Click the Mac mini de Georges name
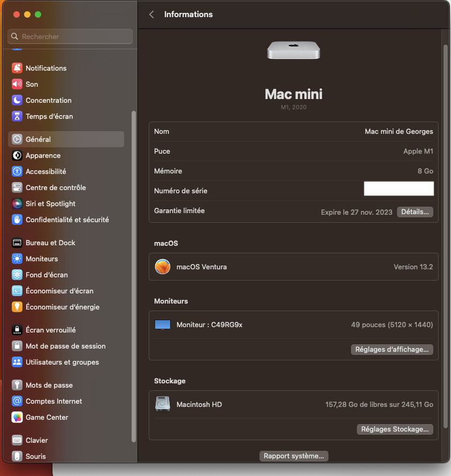Screen dimensions: 451x476 399,131
